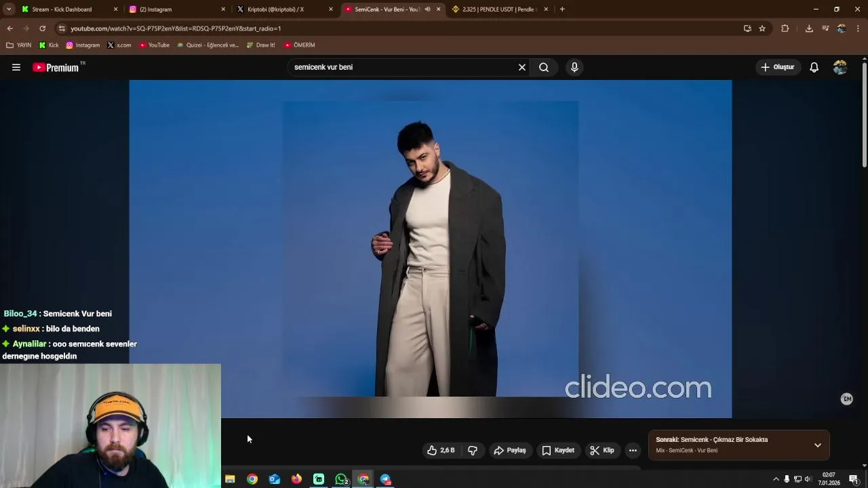Open the YouTube hamburger guide menu
Screen dimensions: 868x488
point(16,67)
